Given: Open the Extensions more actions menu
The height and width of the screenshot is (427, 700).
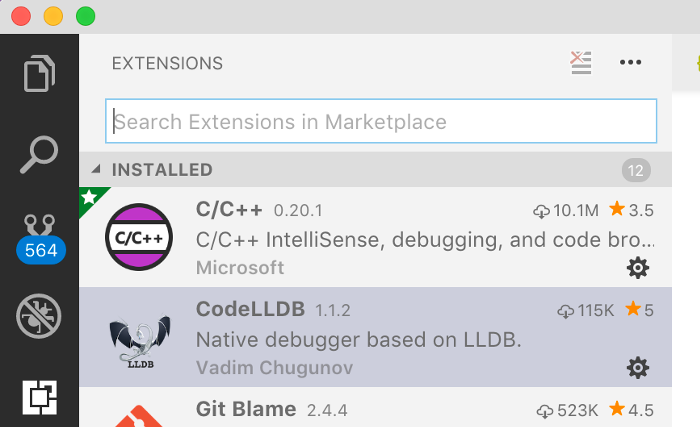Looking at the screenshot, I should (x=630, y=63).
